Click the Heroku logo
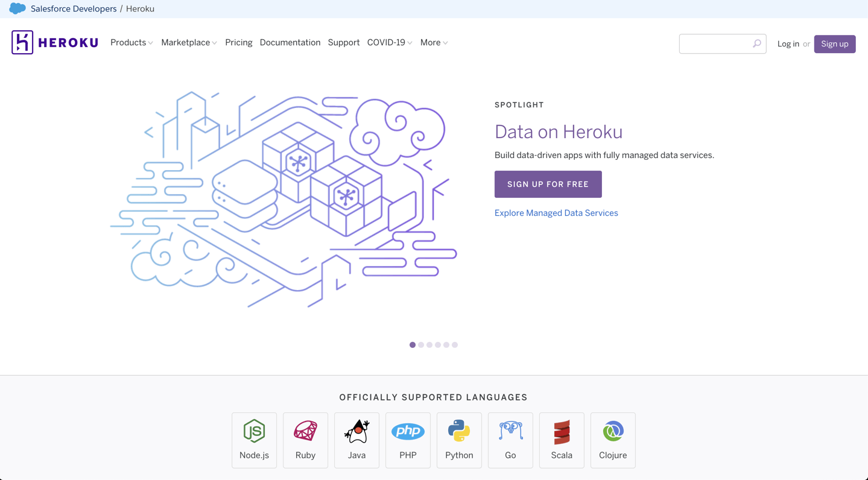The width and height of the screenshot is (868, 480). point(54,42)
